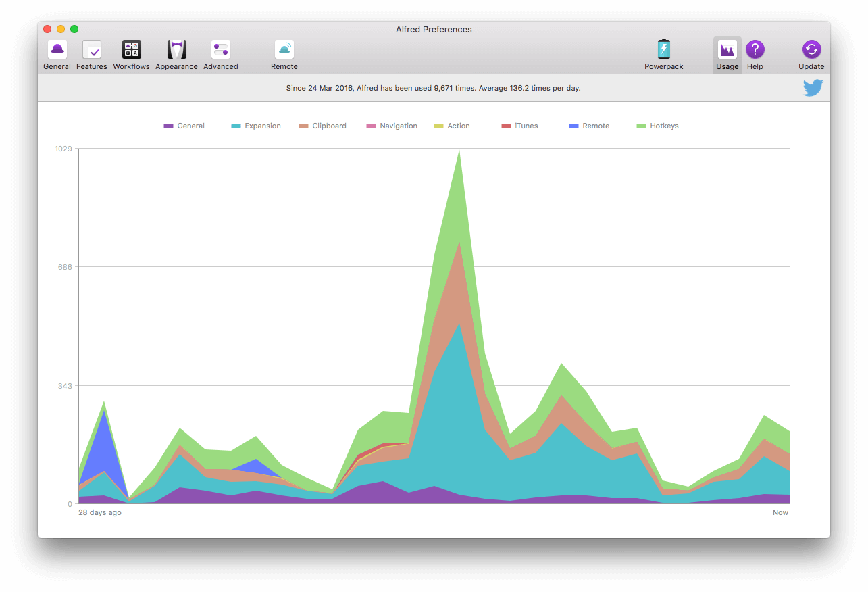Open Appearance theme settings
This screenshot has height=592, width=868.
[x=176, y=55]
